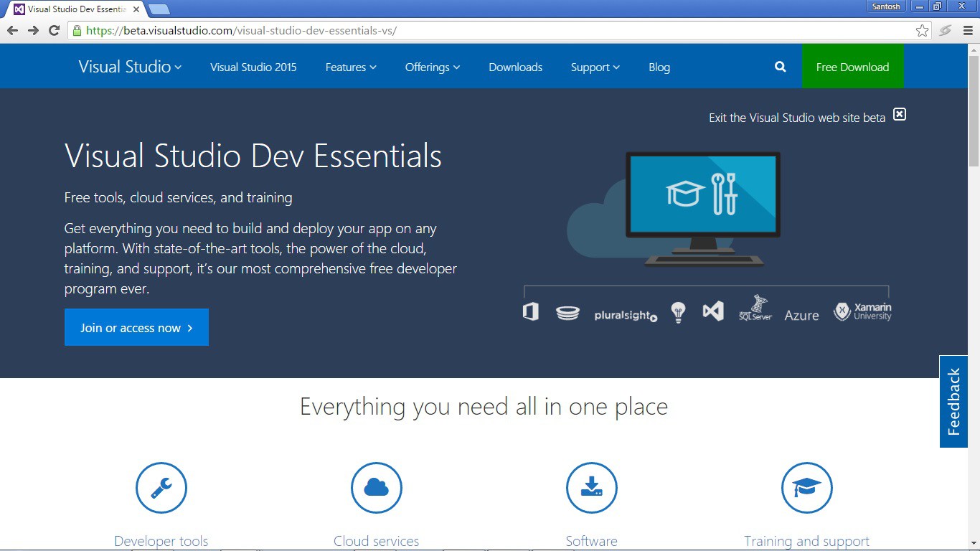Open the Software link

[x=592, y=542]
